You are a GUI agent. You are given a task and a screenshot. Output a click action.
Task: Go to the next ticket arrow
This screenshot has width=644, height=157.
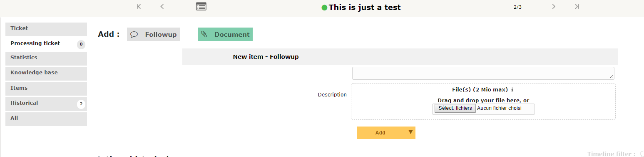pyautogui.click(x=554, y=6)
